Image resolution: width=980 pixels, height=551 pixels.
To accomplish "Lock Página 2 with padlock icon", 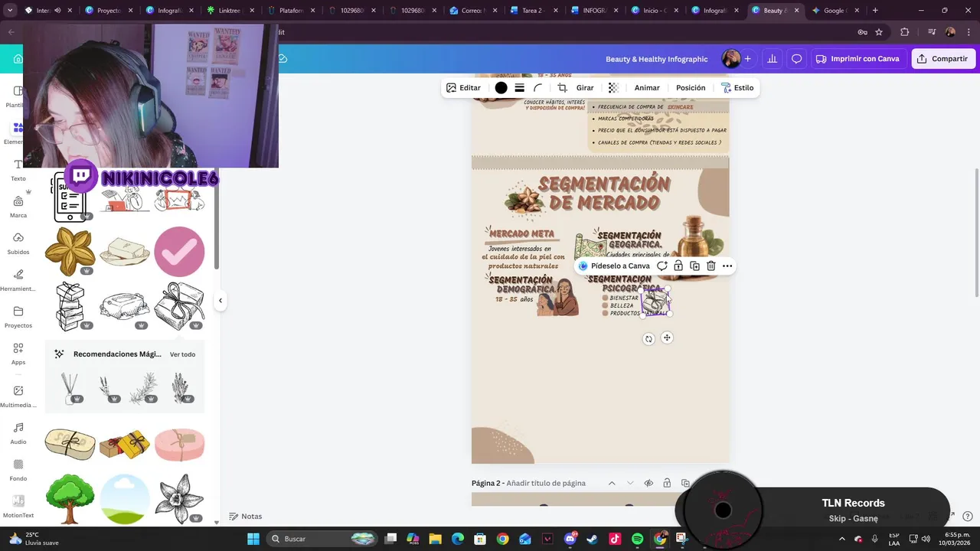I will click(667, 483).
